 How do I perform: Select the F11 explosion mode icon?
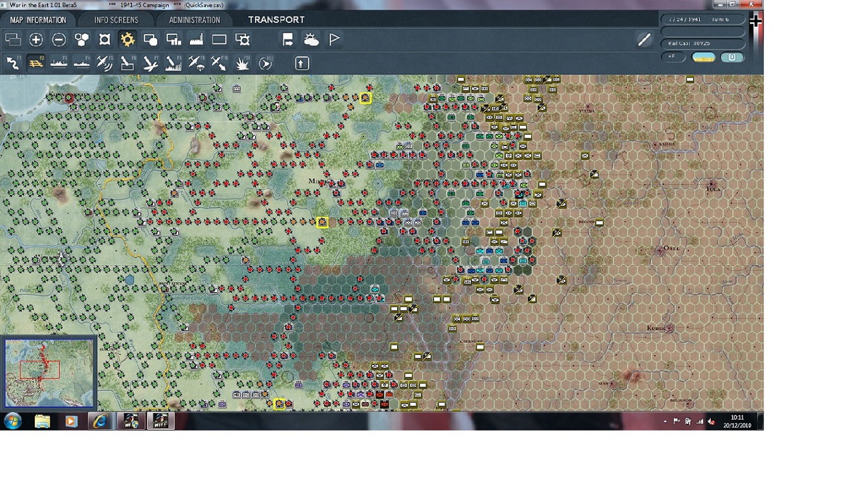(x=242, y=63)
